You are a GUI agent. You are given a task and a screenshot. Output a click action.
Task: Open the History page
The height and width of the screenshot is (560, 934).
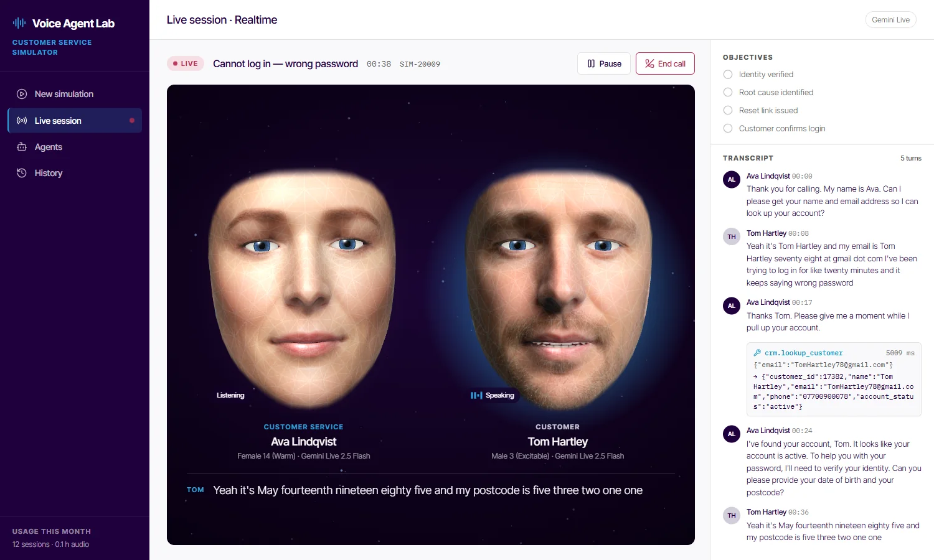(x=75, y=173)
